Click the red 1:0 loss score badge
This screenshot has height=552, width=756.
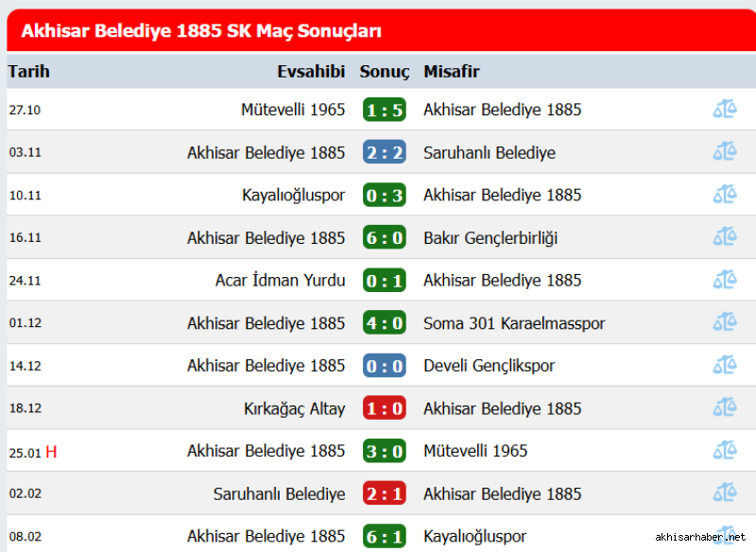pos(385,408)
